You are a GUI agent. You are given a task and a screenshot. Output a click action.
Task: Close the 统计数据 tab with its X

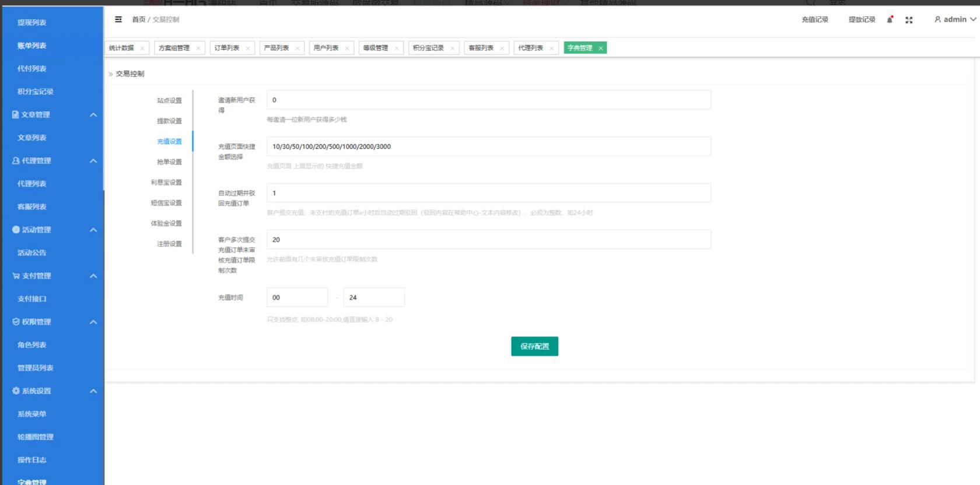pyautogui.click(x=142, y=48)
